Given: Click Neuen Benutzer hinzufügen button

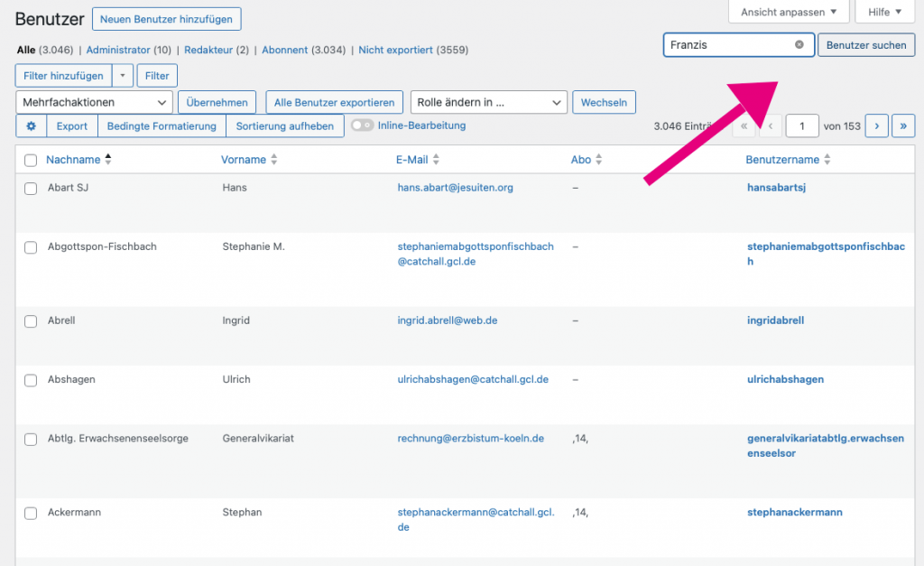Looking at the screenshot, I should [166, 18].
